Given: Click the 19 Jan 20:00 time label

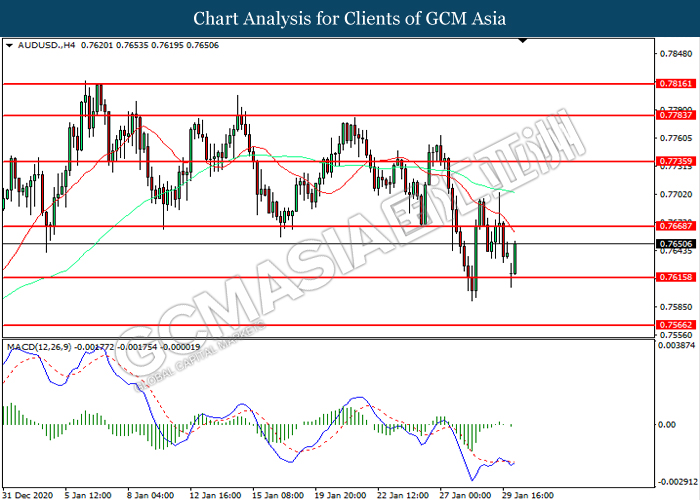Looking at the screenshot, I should click(341, 495).
